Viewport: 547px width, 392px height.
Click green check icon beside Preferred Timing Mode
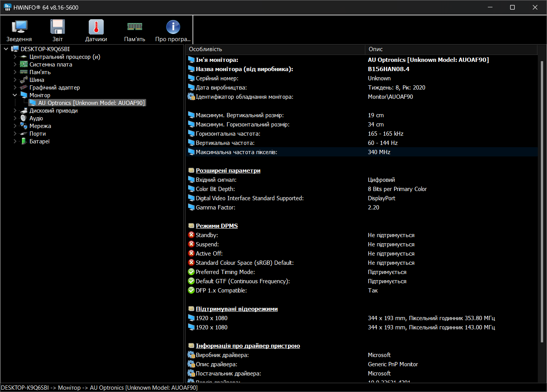[x=191, y=272]
